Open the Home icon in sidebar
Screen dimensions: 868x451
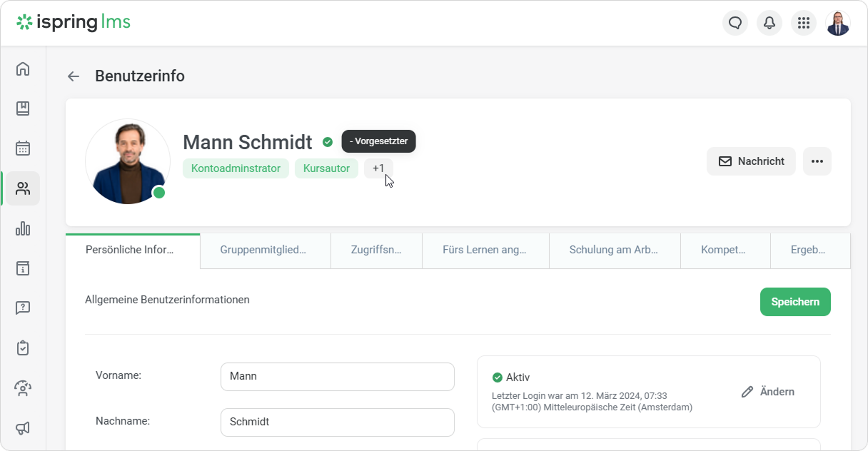[23, 69]
